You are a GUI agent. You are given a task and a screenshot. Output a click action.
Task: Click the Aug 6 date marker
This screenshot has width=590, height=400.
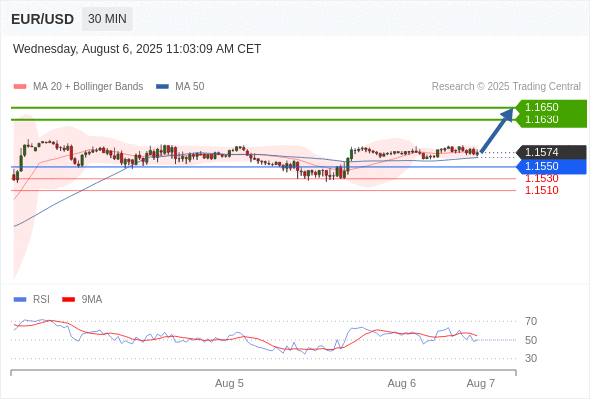(401, 383)
